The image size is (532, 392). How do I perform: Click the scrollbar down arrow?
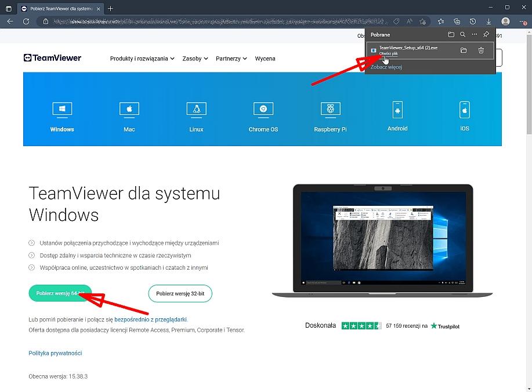coord(529,389)
